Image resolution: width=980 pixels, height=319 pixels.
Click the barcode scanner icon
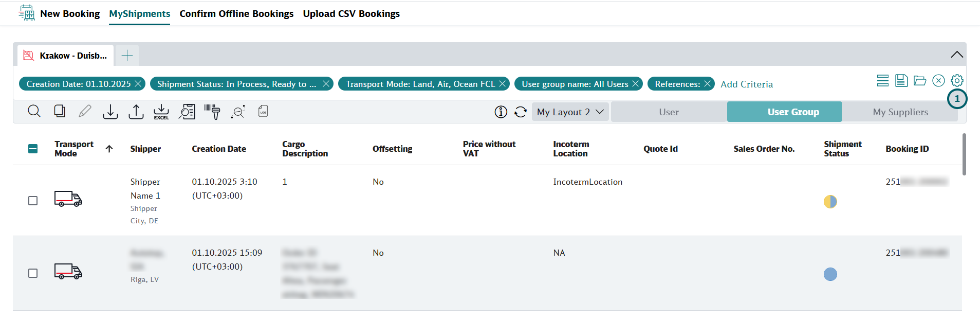coord(212,112)
